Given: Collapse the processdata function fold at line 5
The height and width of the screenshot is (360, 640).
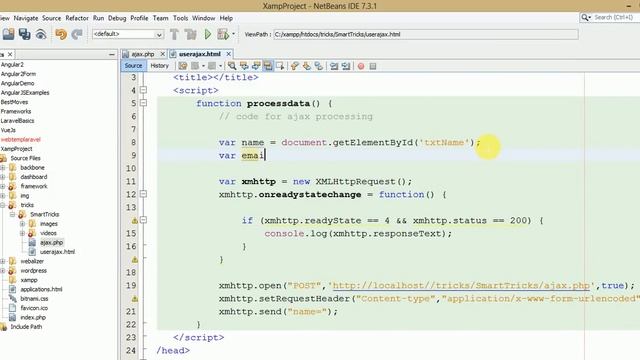Looking at the screenshot, I should 143,103.
